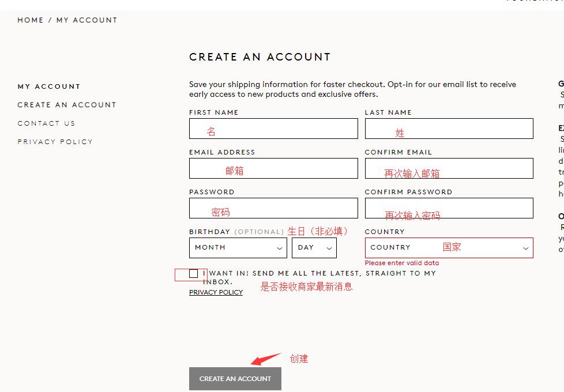Focus the Last Name input field
This screenshot has width=564, height=392.
(449, 129)
